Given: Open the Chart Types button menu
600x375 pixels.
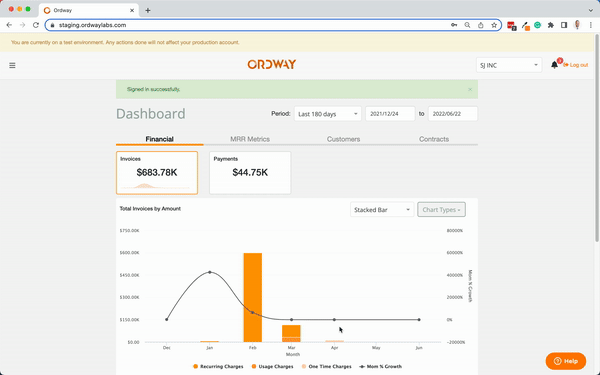Looking at the screenshot, I should (x=441, y=210).
